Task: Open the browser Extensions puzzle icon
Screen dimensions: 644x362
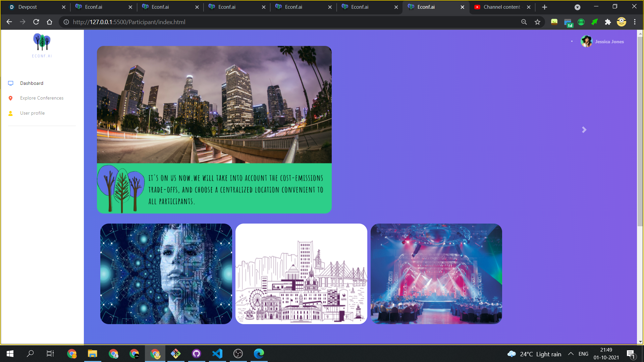Action: click(x=608, y=22)
